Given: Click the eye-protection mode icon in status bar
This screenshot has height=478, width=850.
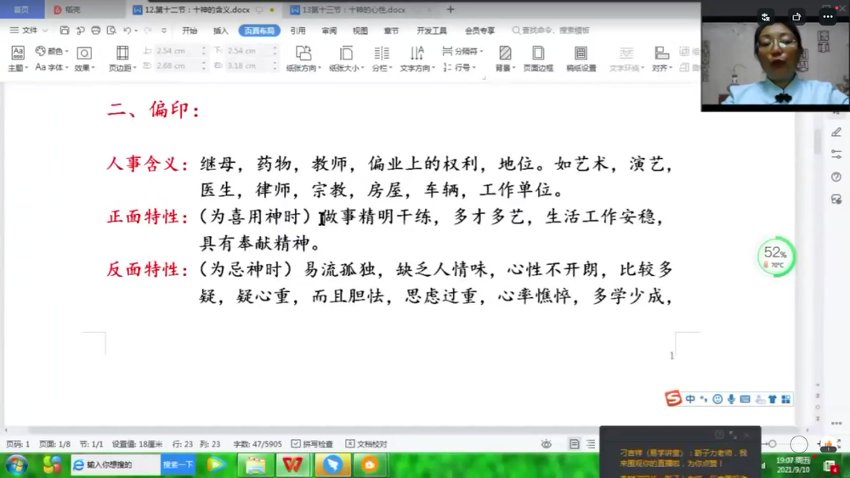Looking at the screenshot, I should (x=546, y=444).
